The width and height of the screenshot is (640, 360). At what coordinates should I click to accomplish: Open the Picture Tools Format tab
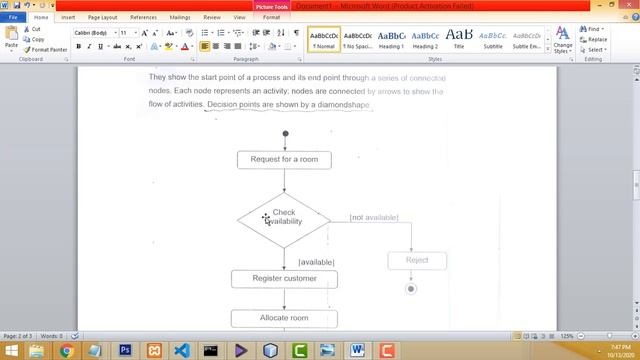click(271, 17)
